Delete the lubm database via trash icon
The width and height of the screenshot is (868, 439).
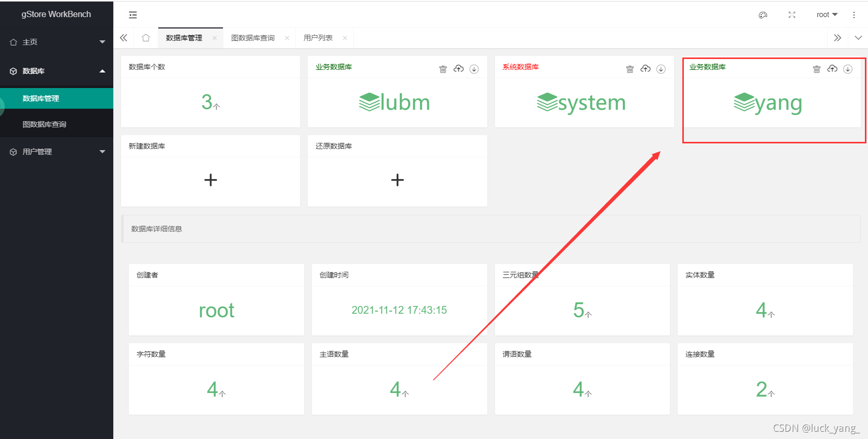point(443,69)
